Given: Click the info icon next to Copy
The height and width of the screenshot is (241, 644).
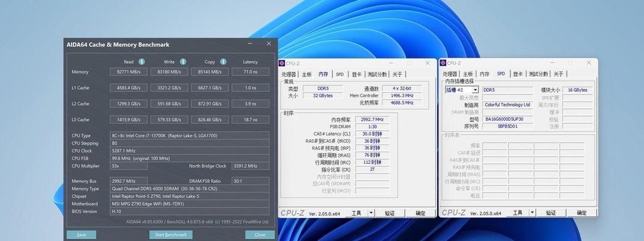Looking at the screenshot, I should coord(223,61).
